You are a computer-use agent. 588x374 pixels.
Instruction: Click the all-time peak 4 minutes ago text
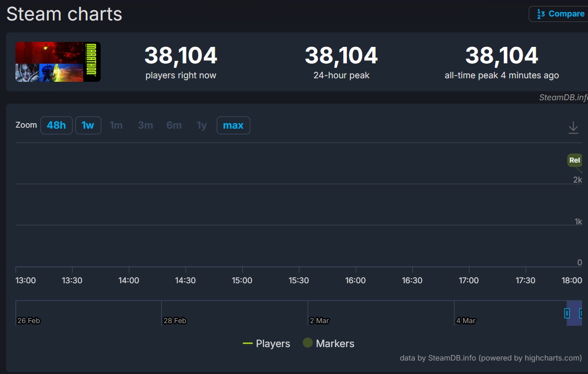pos(502,75)
